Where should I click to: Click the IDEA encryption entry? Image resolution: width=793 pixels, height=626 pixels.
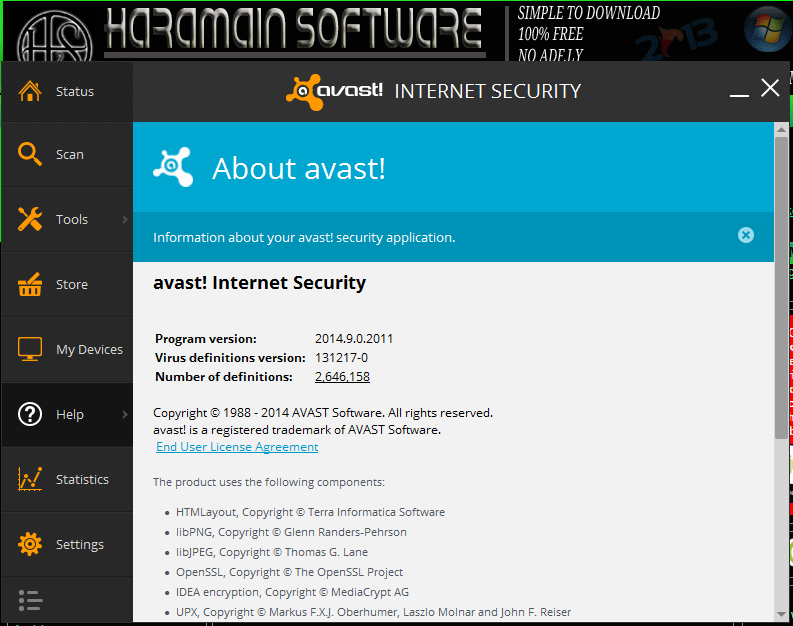[x=292, y=592]
